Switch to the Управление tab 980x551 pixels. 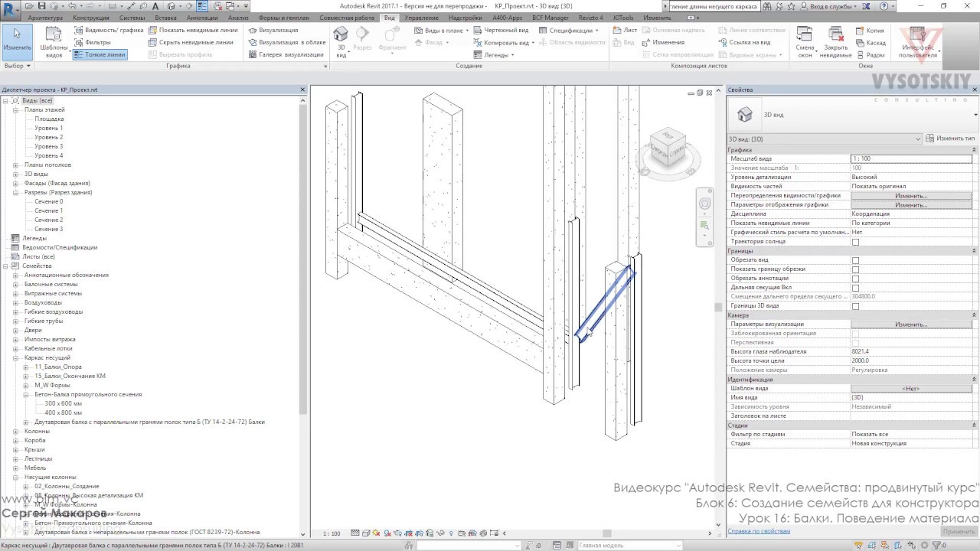point(422,18)
